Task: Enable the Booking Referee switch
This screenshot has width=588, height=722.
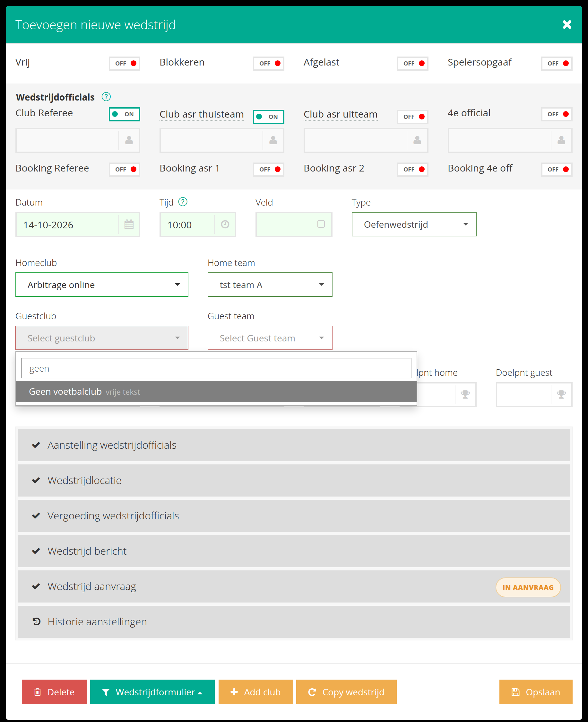Action: pyautogui.click(x=125, y=170)
